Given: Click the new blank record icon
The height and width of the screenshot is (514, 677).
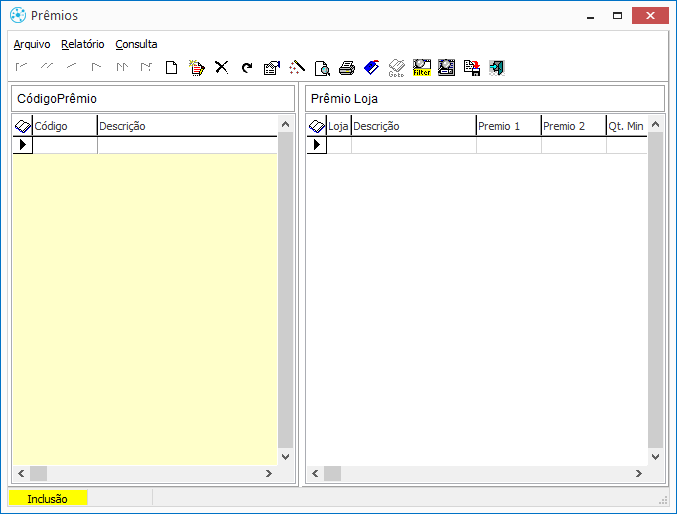Looking at the screenshot, I should pyautogui.click(x=172, y=68).
